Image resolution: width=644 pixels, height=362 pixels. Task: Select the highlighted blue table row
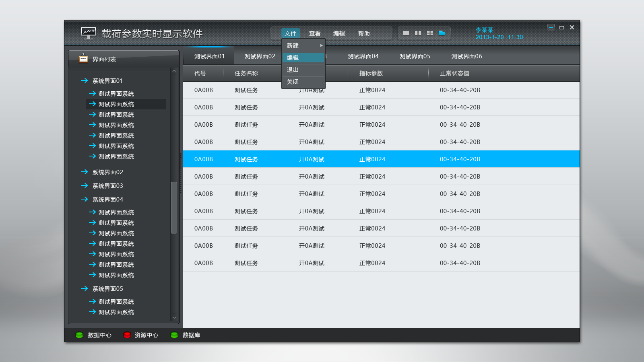[381, 159]
